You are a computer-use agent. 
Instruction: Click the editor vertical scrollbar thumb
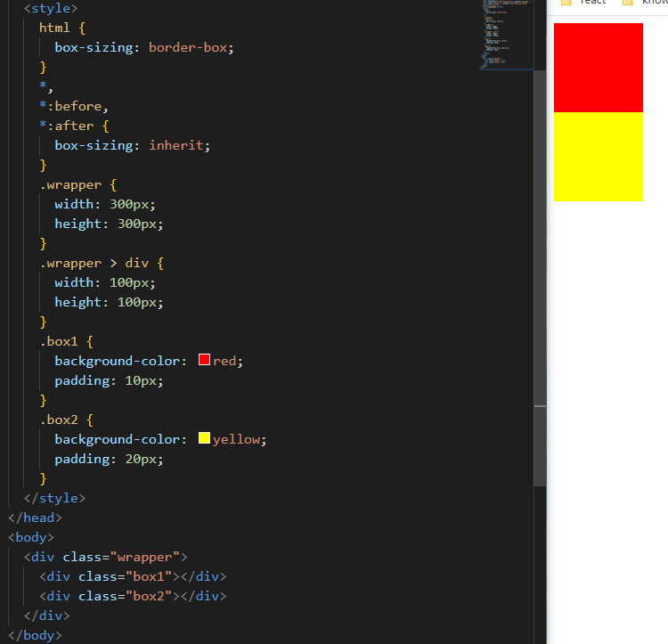[x=540, y=278]
